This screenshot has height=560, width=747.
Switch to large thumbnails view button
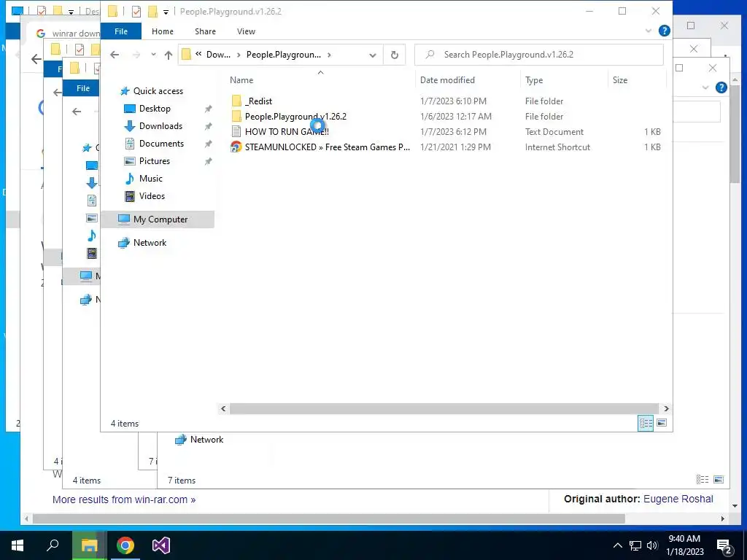point(662,423)
